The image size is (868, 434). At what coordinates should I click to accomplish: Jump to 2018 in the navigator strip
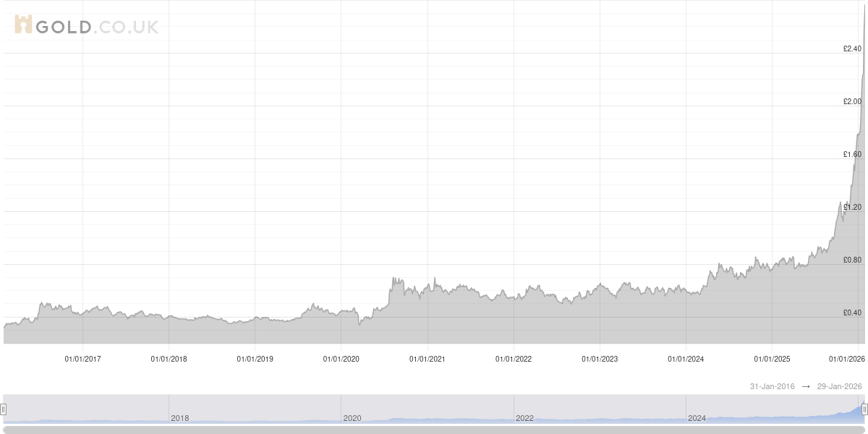click(x=179, y=418)
